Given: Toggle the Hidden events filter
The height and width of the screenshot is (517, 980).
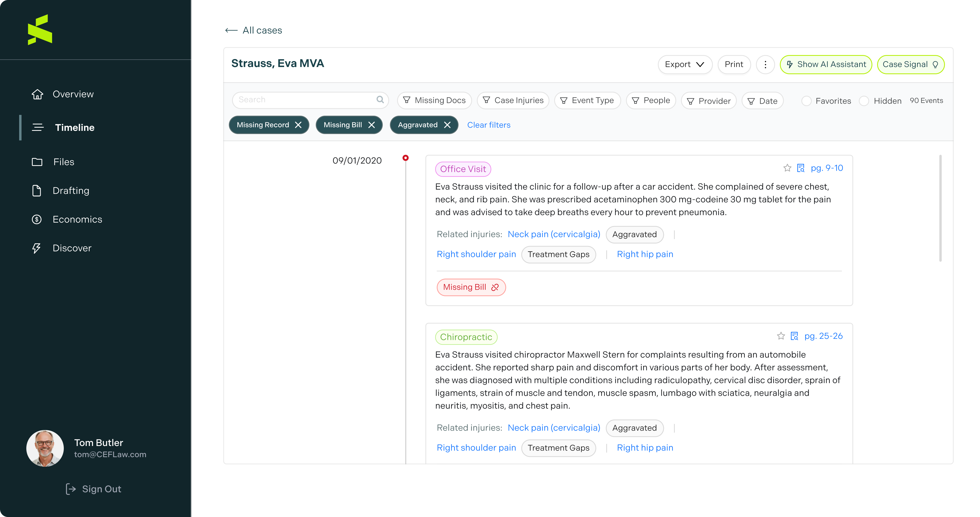Looking at the screenshot, I should pyautogui.click(x=864, y=101).
